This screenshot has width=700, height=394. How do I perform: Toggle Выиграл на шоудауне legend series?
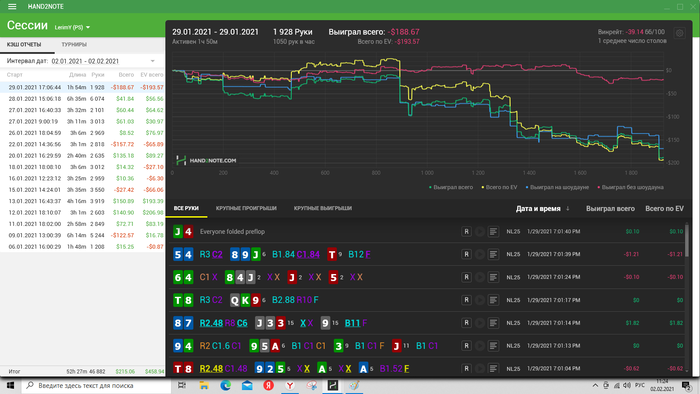coord(557,187)
